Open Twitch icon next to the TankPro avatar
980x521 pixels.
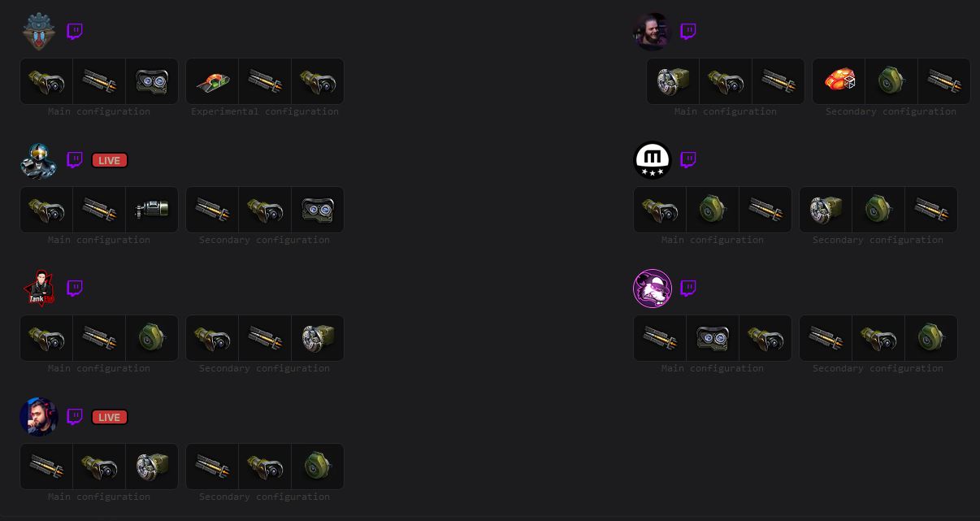(x=75, y=289)
